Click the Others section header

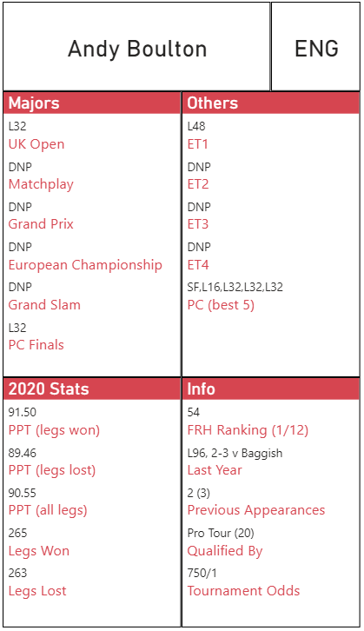coord(271,103)
